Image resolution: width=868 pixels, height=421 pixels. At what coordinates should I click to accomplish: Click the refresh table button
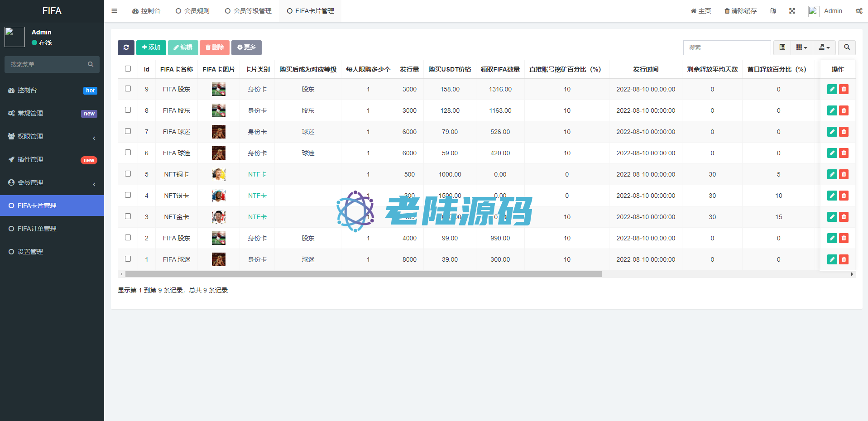(126, 48)
